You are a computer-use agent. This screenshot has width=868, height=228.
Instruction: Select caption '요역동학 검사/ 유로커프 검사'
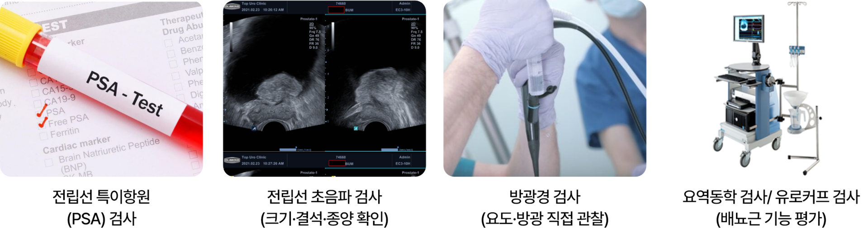(x=771, y=197)
